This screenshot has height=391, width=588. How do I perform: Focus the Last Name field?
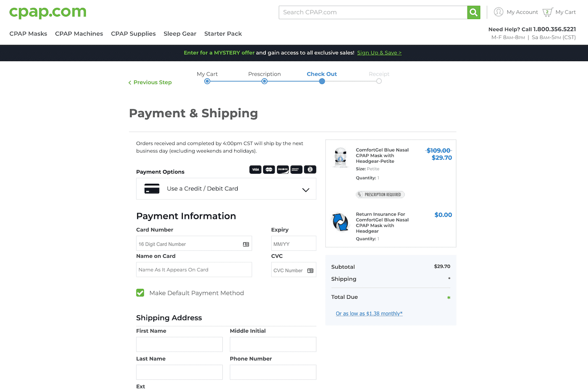coord(179,372)
